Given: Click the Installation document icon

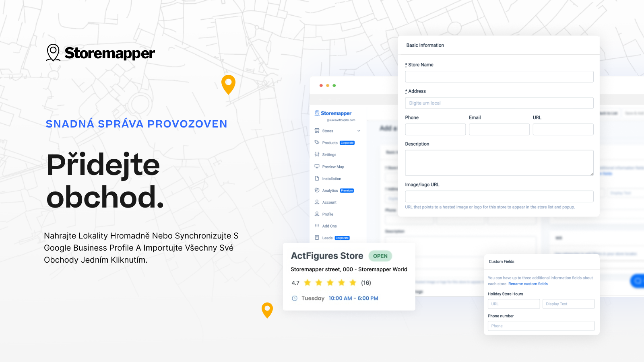Looking at the screenshot, I should point(317,178).
